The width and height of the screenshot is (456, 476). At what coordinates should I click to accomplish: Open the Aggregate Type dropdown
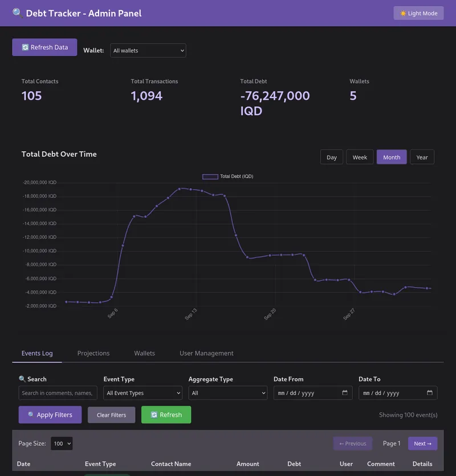pos(227,393)
